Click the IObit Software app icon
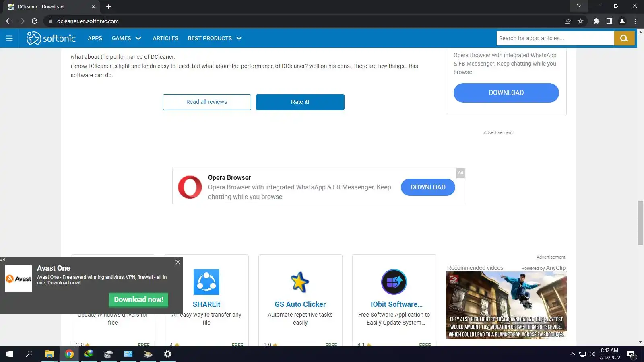This screenshot has width=644, height=362. (x=394, y=282)
